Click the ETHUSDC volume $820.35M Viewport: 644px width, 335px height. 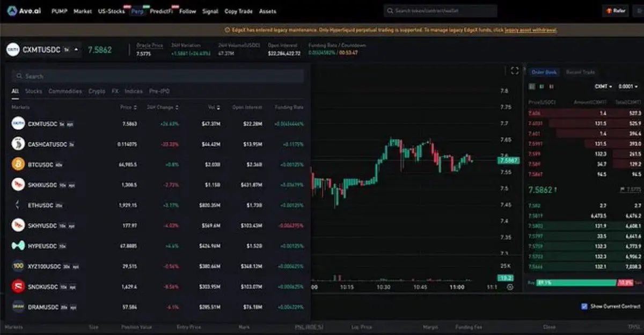(x=210, y=205)
